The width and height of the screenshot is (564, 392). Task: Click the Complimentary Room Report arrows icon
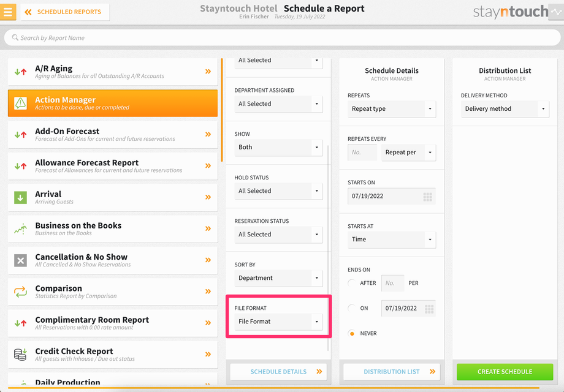point(20,323)
